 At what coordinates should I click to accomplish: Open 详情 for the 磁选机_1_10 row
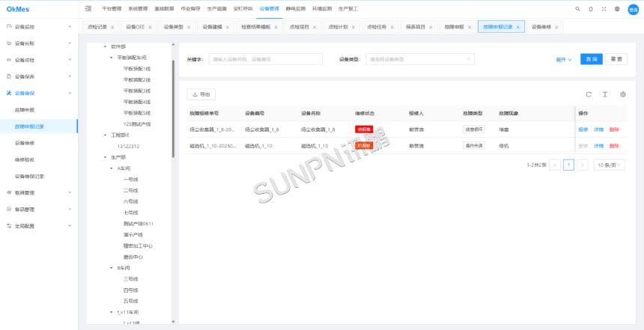pos(599,146)
